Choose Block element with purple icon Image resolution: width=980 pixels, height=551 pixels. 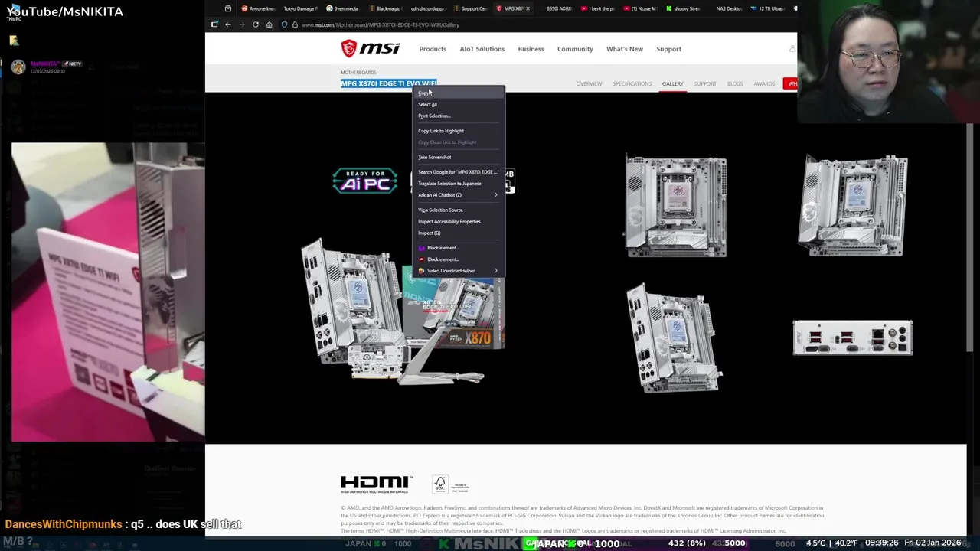pos(459,248)
